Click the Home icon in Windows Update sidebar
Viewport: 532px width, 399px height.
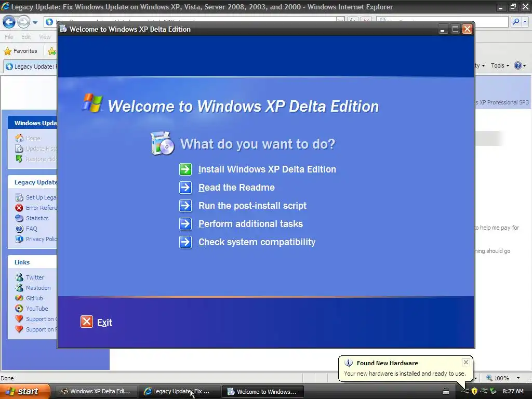(19, 138)
